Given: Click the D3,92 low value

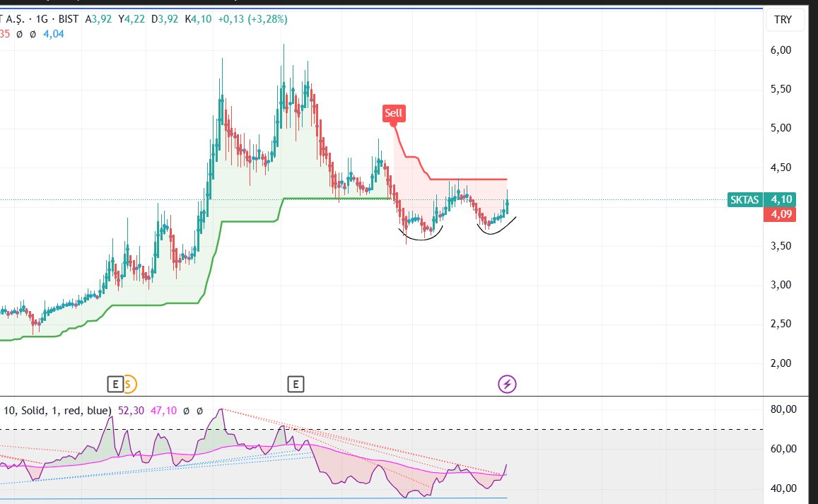Looking at the screenshot, I should (x=165, y=19).
